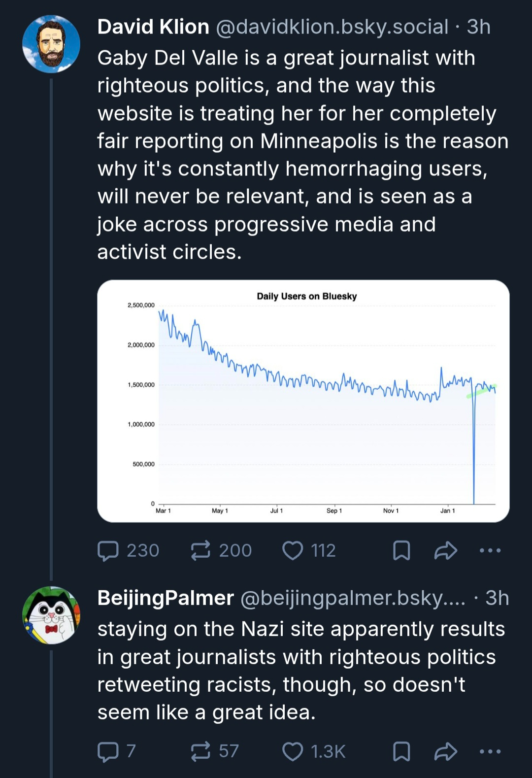This screenshot has height=778, width=532.
Task: Expand Daily Users on Bluesky chart
Action: [303, 401]
